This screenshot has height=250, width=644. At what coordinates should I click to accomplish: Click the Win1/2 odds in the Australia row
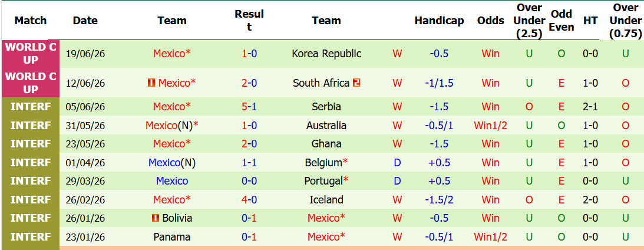pos(490,126)
